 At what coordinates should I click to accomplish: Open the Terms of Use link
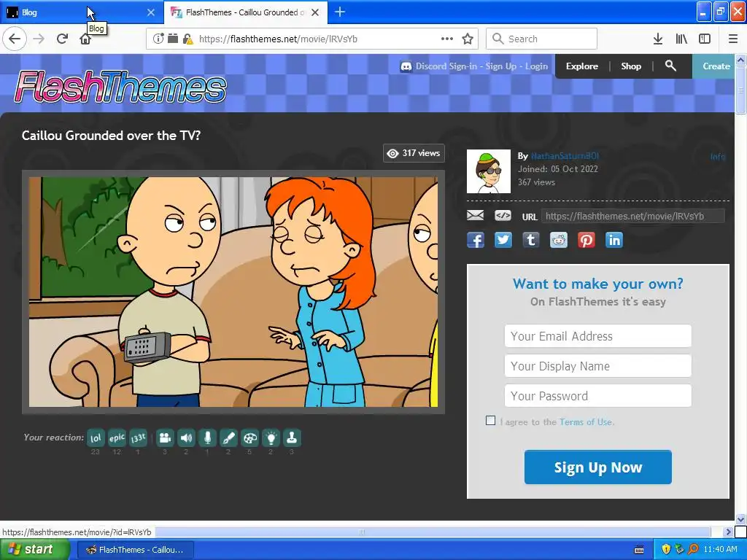[x=586, y=422]
